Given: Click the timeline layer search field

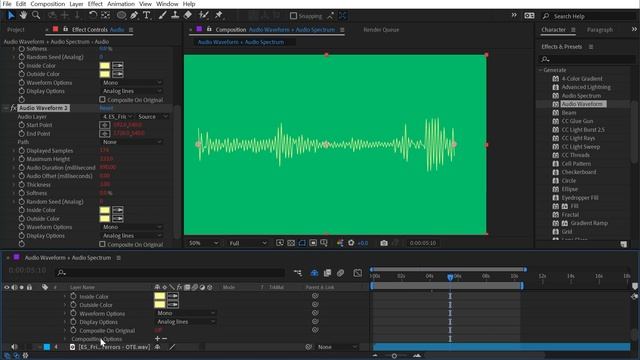Looking at the screenshot, I should click(x=170, y=273).
